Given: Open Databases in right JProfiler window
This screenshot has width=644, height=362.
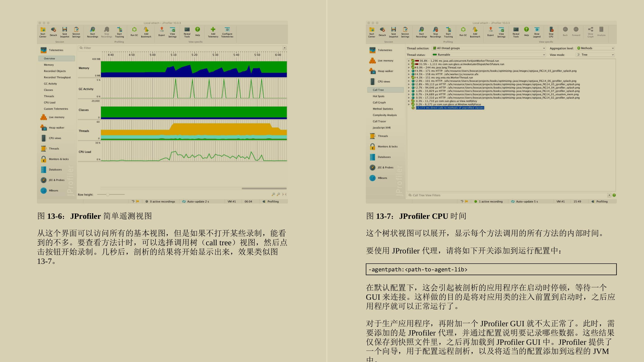Looking at the screenshot, I should pos(380,157).
